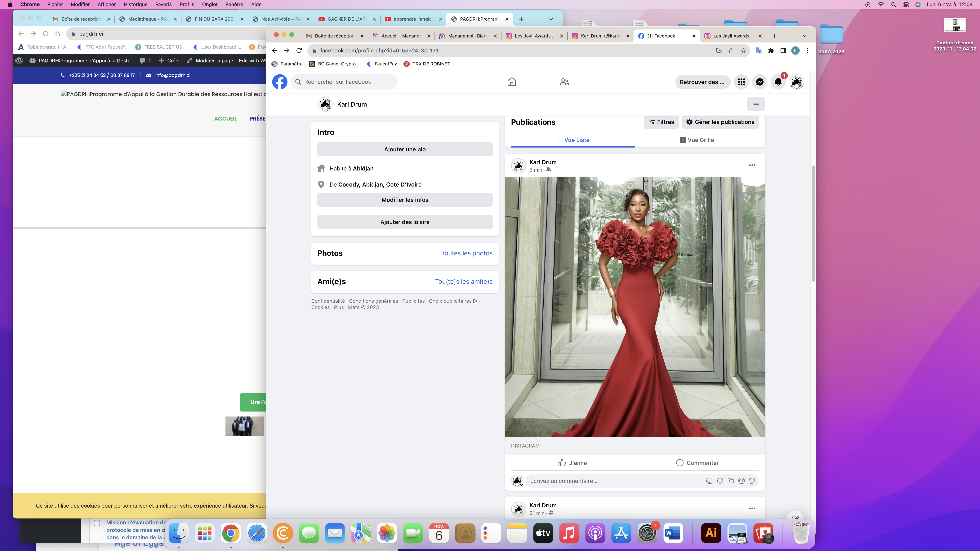This screenshot has width=980, height=551.
Task: Click the GIF icon in comment box
Action: tap(741, 481)
